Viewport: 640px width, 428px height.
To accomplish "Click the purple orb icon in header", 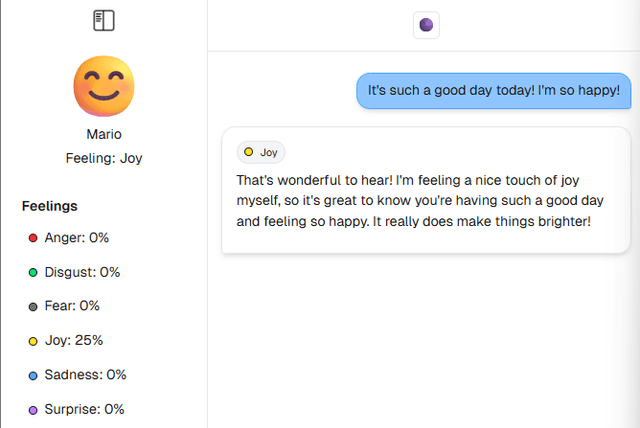I will [x=426, y=25].
